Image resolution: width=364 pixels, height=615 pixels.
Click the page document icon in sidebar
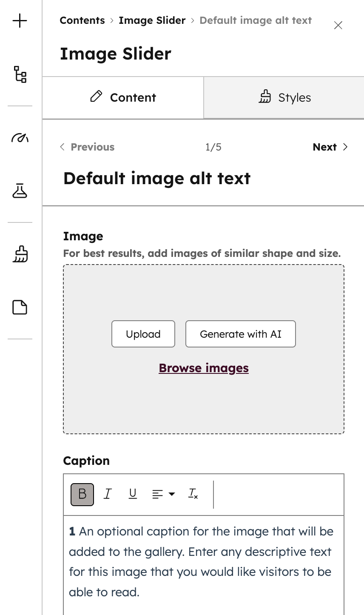point(20,307)
